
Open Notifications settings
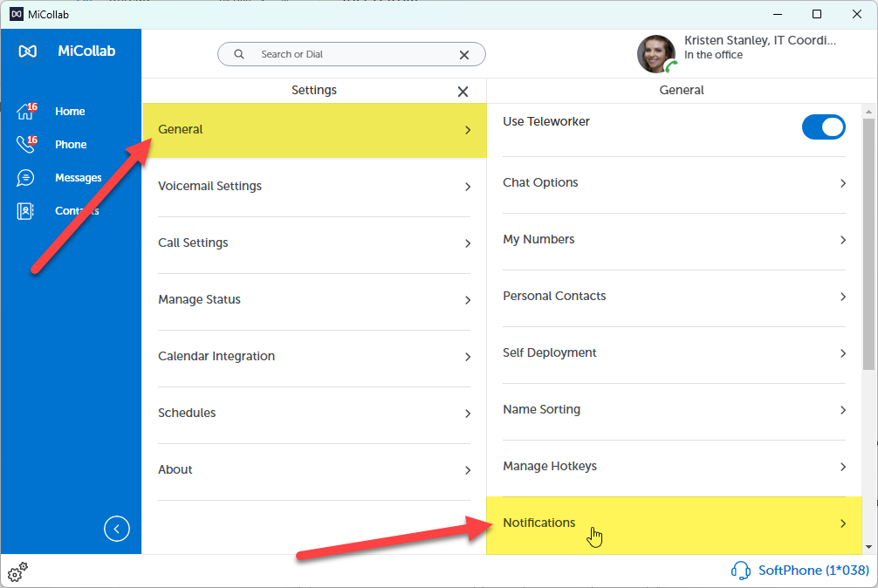[674, 525]
